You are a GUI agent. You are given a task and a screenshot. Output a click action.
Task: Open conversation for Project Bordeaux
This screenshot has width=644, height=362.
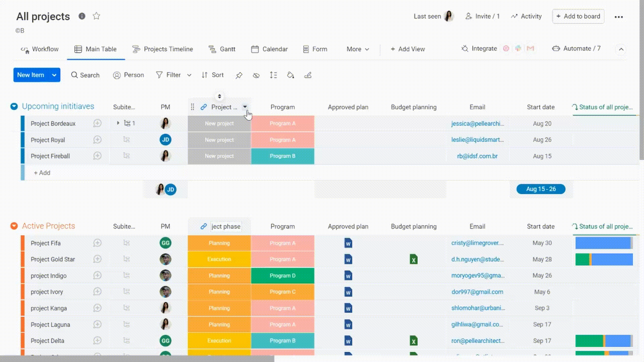97,123
